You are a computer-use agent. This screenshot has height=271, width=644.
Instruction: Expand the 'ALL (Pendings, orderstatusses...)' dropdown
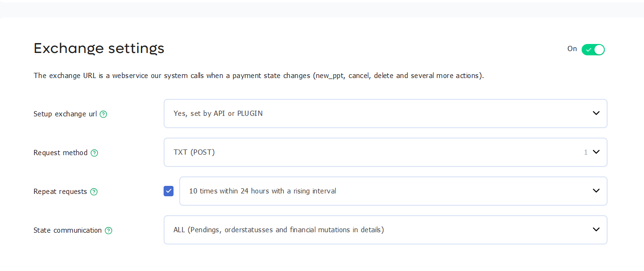[385, 230]
